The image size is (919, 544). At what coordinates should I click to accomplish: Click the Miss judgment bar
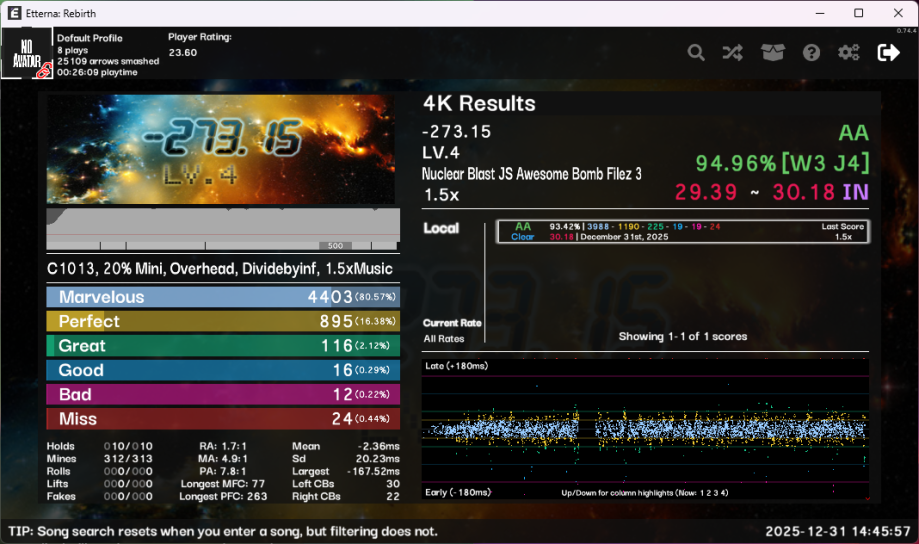coord(223,419)
